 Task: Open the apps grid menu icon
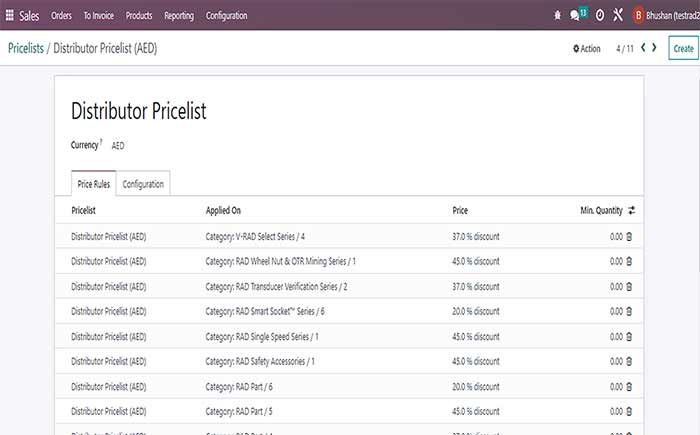tap(9, 15)
